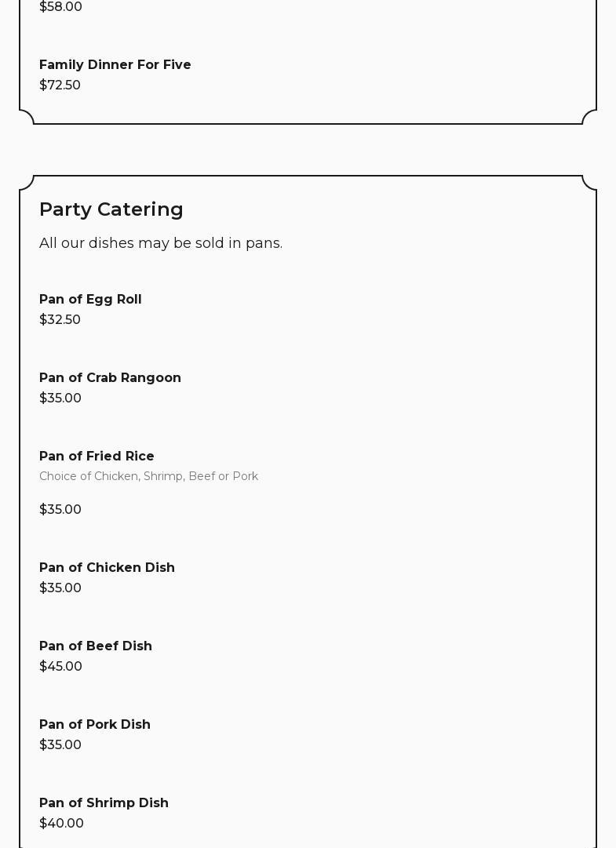
Task: Click the Family Dinner For Five item
Action: (x=115, y=64)
